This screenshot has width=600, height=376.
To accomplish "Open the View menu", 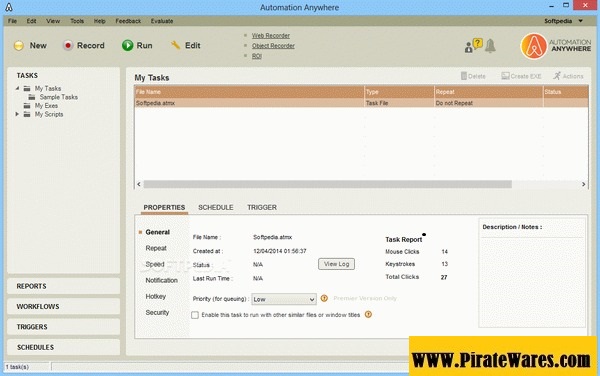I will pos(53,21).
